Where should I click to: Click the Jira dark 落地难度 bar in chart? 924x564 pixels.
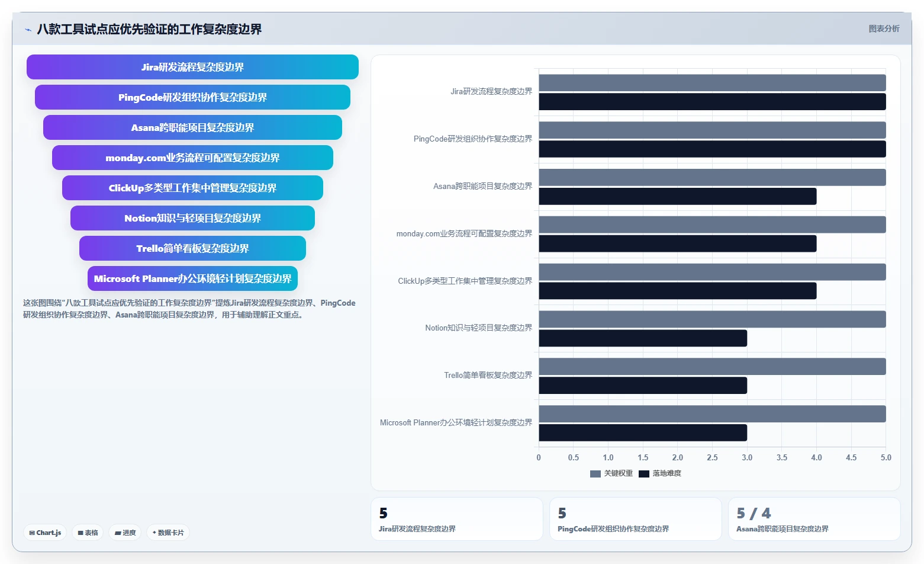click(x=712, y=102)
